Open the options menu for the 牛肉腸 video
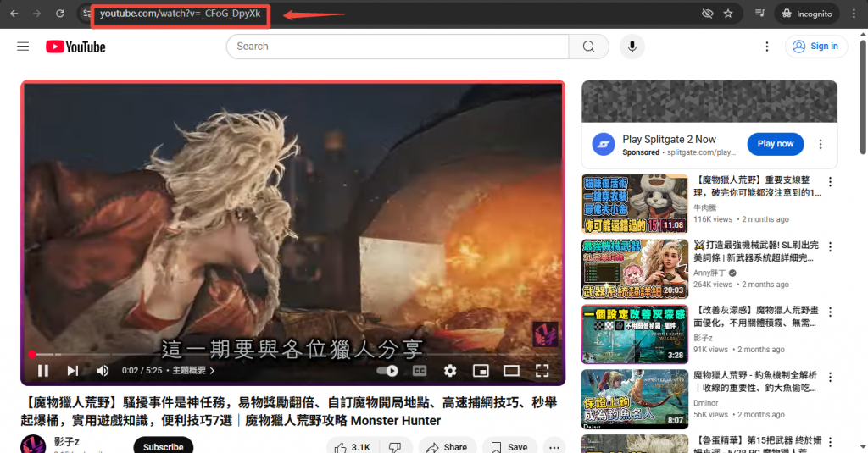The height and width of the screenshot is (453, 868). [830, 181]
